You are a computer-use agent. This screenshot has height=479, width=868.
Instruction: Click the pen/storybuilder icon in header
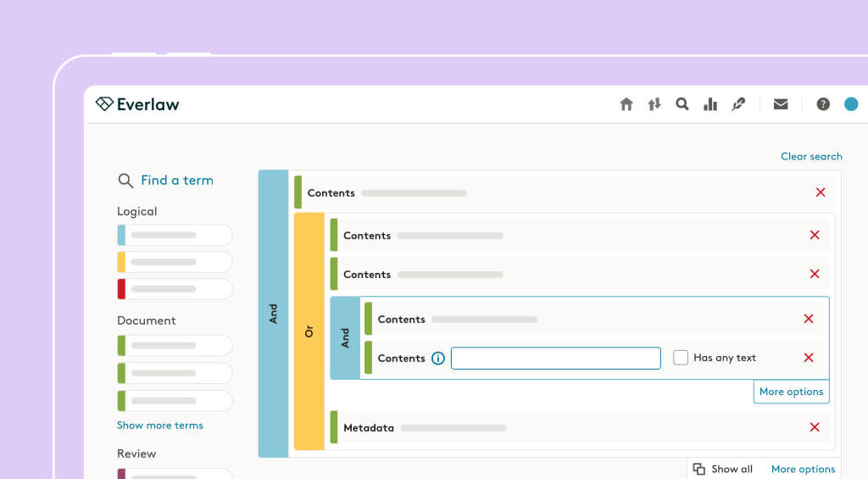pos(738,104)
